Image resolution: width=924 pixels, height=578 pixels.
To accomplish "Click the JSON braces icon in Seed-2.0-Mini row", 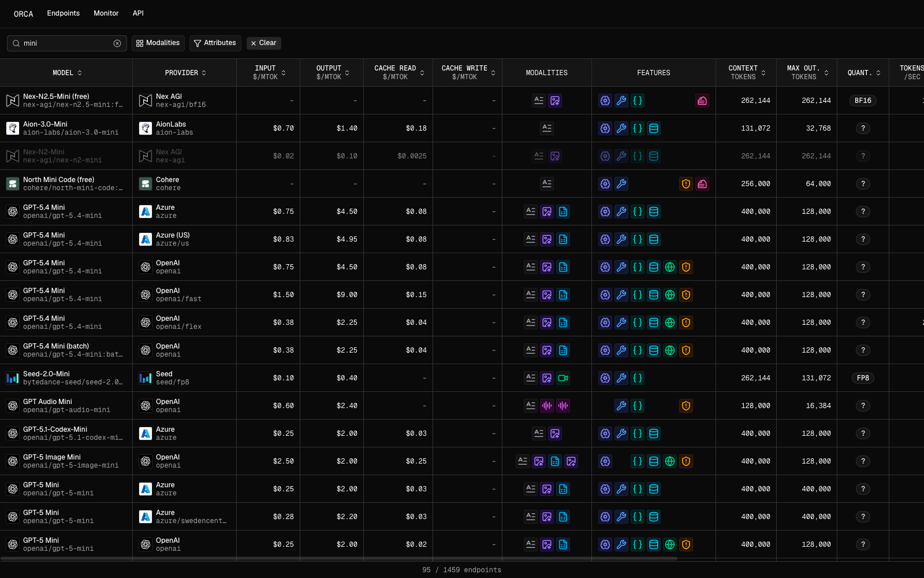I will (638, 378).
